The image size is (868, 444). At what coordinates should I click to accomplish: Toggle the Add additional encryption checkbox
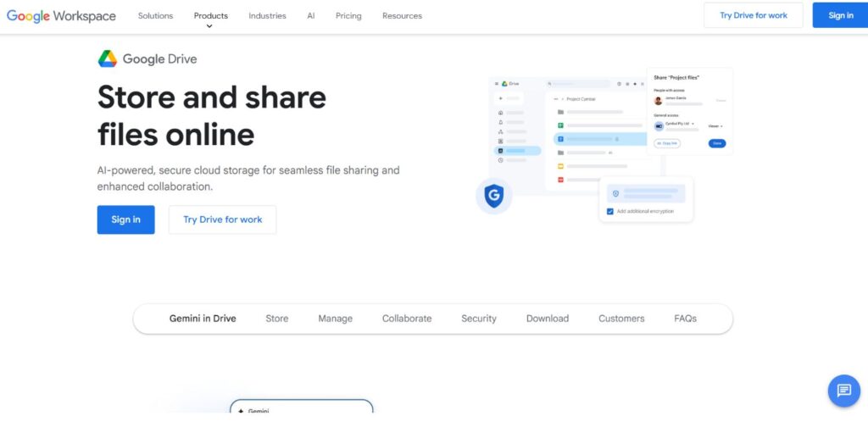(610, 211)
